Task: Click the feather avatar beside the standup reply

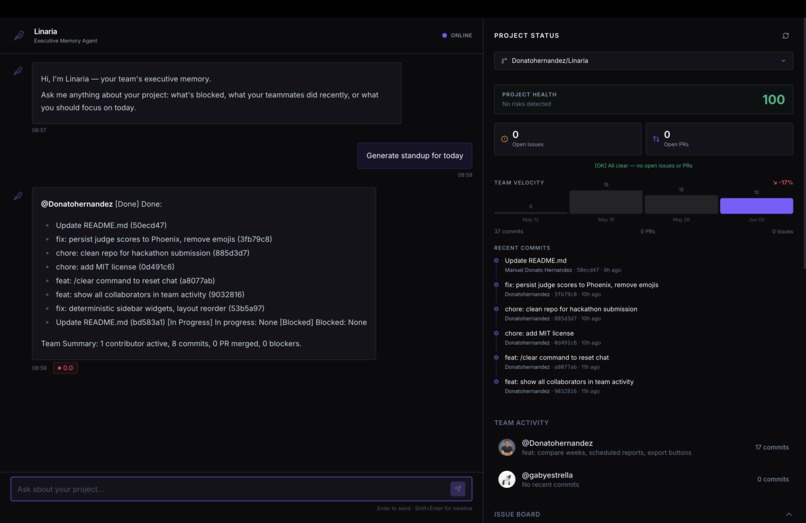Action: pos(18,196)
